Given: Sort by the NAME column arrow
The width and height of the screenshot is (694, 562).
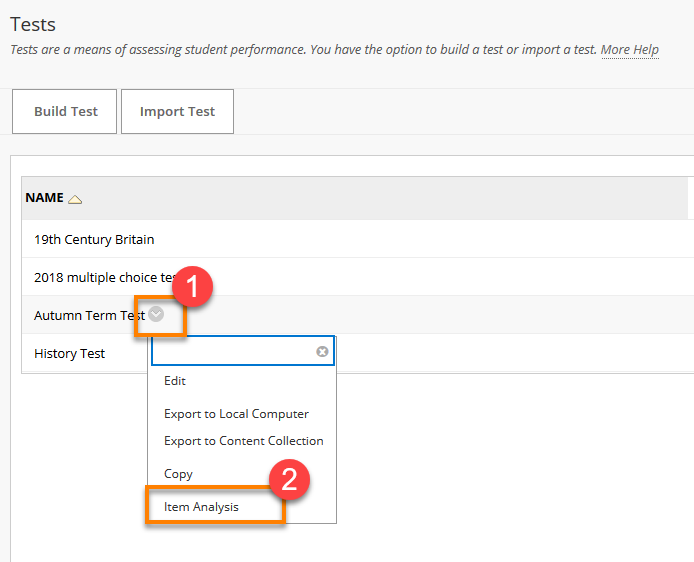Looking at the screenshot, I should (75, 200).
